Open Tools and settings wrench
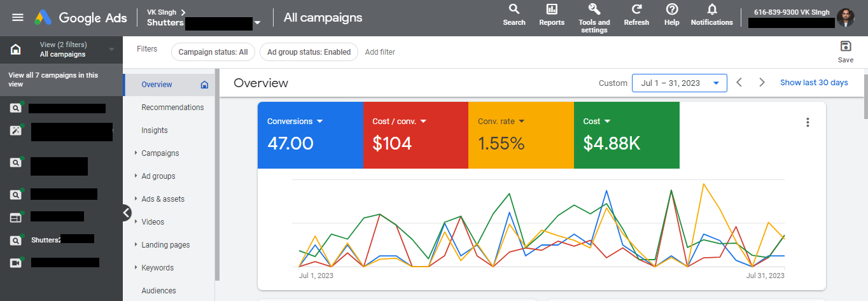868x301 pixels. tap(594, 10)
